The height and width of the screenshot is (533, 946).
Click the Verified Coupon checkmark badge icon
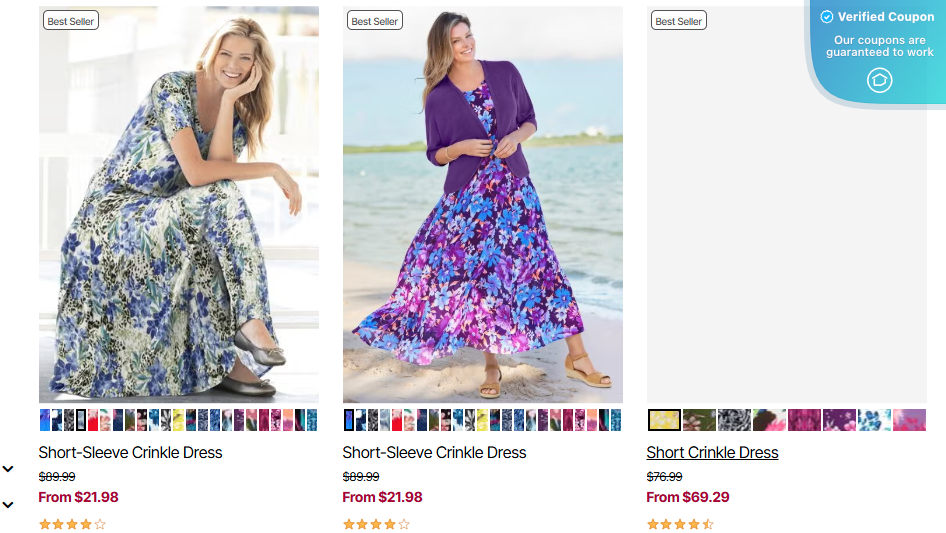[827, 17]
